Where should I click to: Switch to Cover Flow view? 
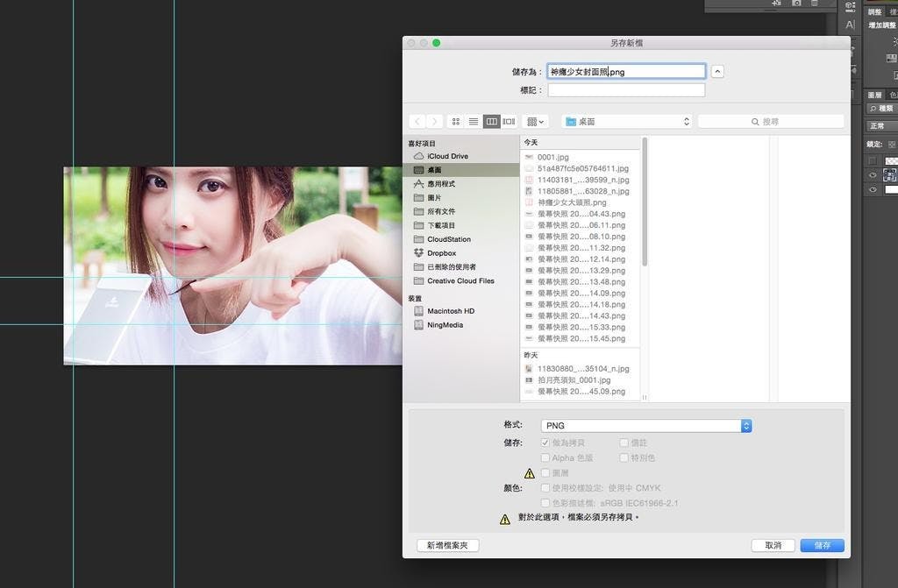(x=509, y=122)
